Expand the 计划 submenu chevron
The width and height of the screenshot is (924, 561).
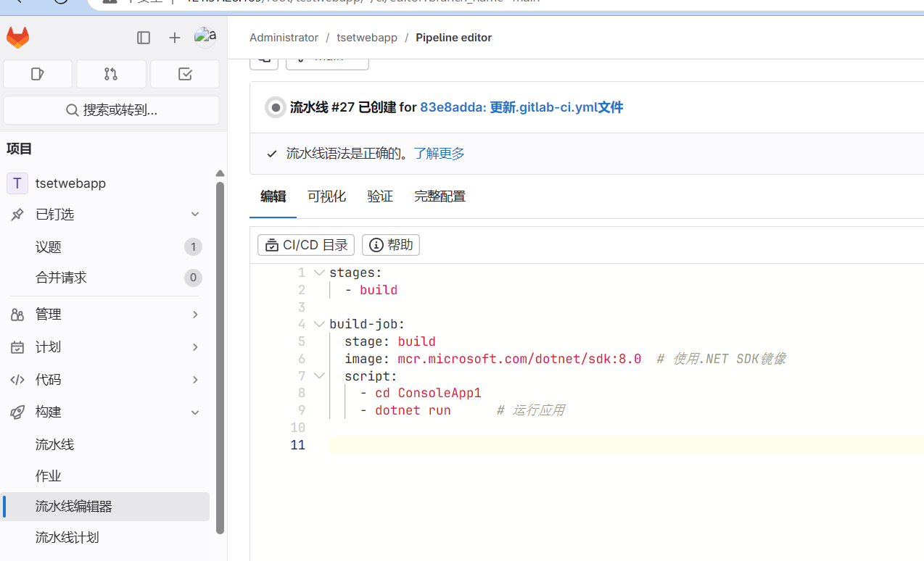195,347
